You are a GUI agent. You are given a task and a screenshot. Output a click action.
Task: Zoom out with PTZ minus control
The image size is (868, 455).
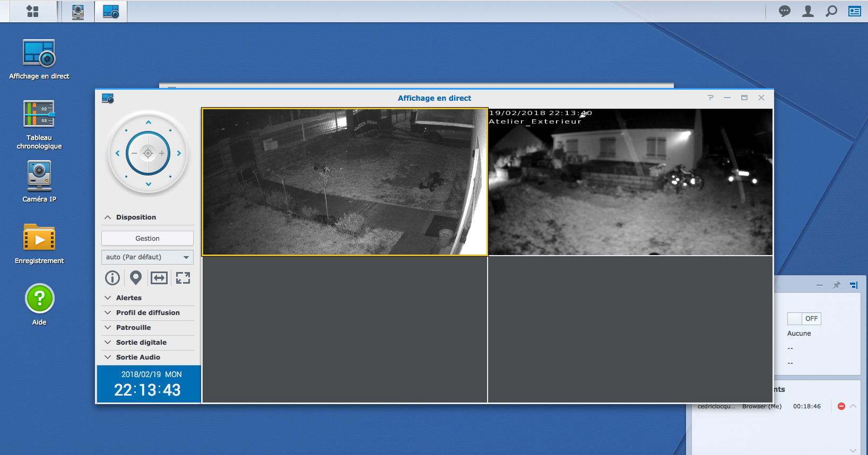(134, 153)
